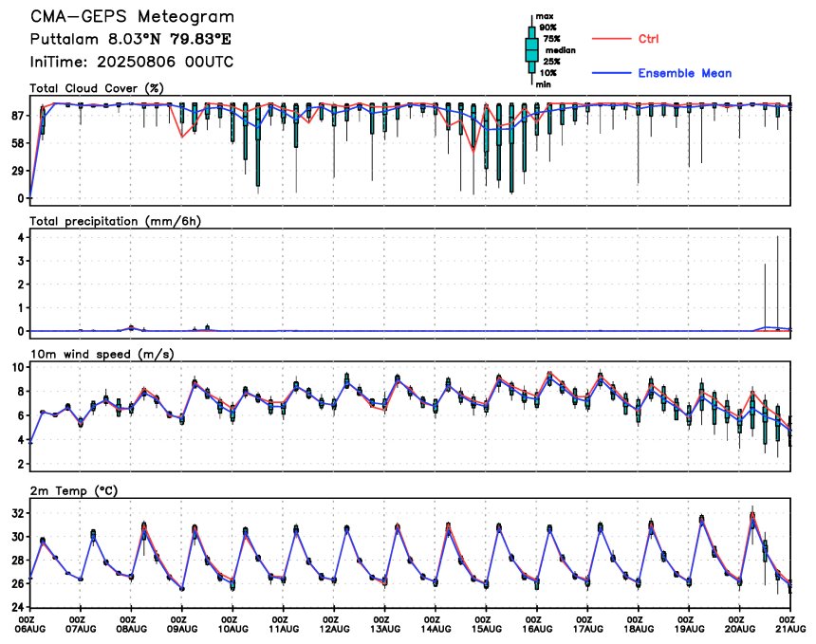Click the '58' cloud cover axis tick
This screenshot has height=644, width=816.
click(18, 143)
